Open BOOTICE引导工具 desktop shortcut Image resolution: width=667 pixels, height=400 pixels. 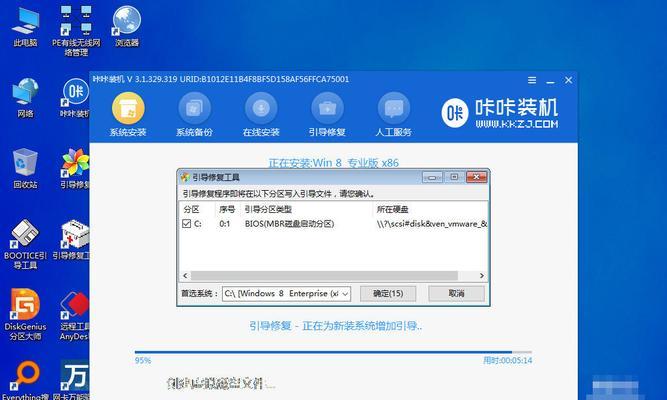(x=25, y=244)
